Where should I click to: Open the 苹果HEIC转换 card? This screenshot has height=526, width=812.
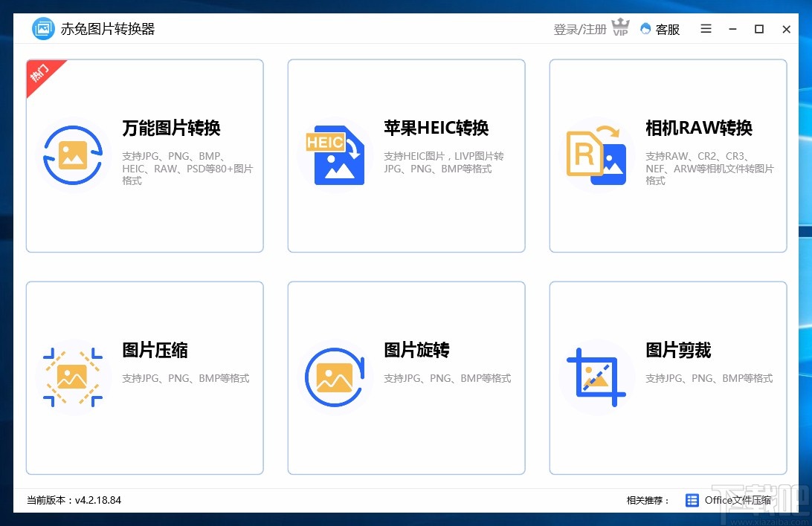406,155
